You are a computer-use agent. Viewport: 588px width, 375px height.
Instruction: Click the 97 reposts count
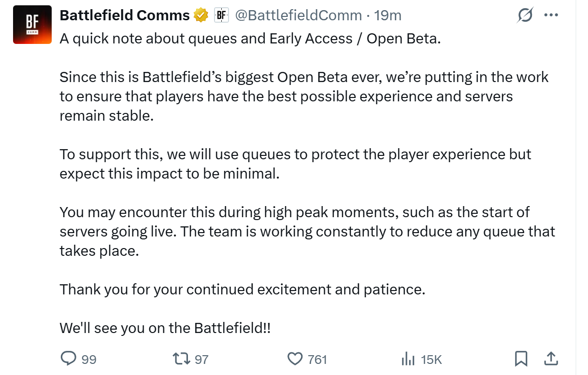[201, 360]
